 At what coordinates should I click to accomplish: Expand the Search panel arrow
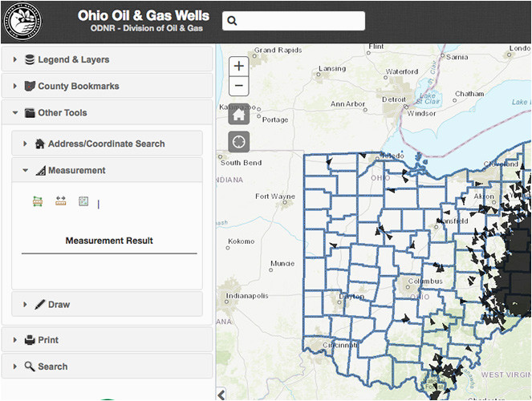(15, 367)
